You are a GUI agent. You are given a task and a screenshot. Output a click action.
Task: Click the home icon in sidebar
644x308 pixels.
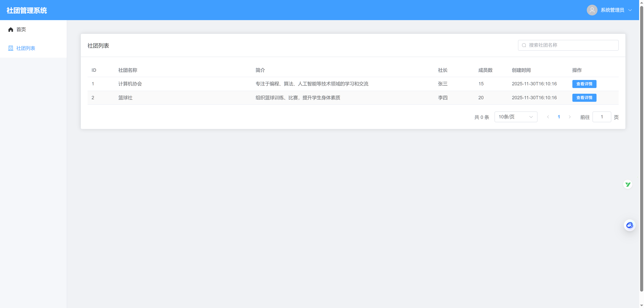pyautogui.click(x=11, y=30)
